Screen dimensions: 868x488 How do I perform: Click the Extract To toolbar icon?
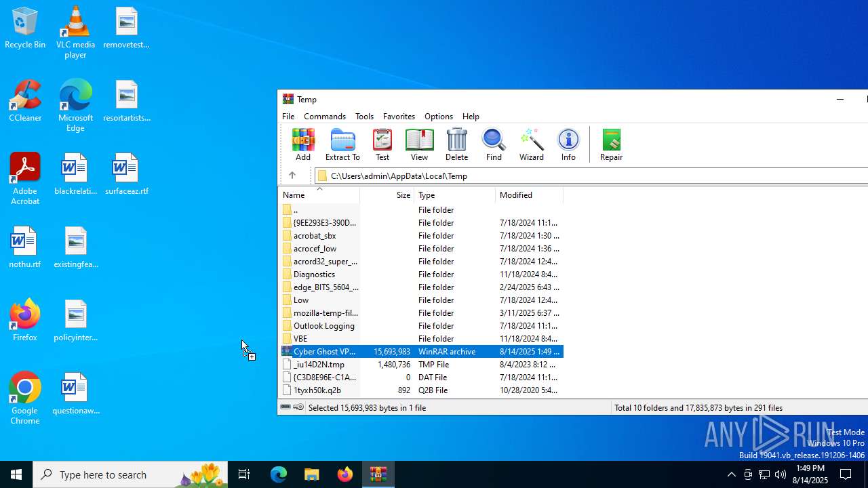(x=342, y=145)
